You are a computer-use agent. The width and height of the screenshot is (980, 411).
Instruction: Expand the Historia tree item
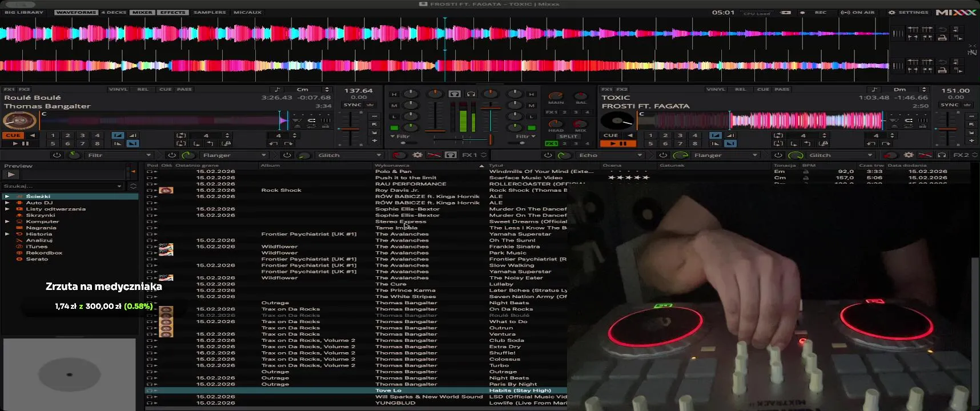7,234
